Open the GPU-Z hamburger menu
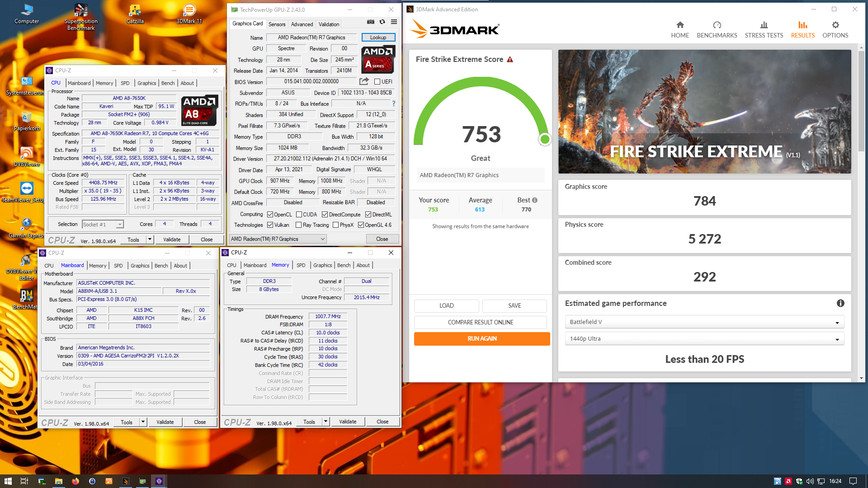 coord(394,22)
